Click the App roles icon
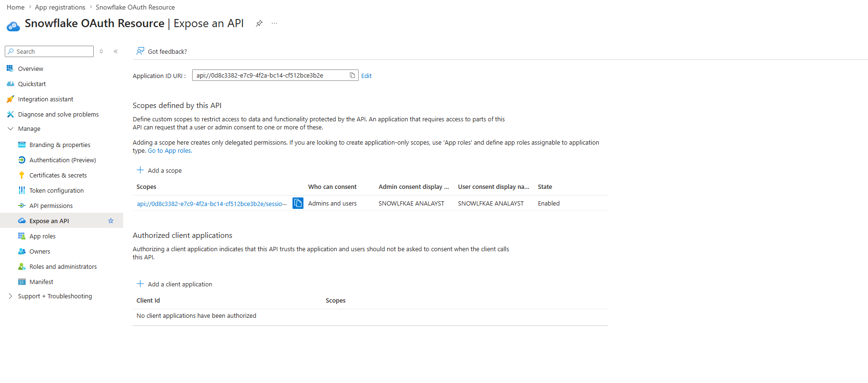The width and height of the screenshot is (868, 383). coord(21,236)
